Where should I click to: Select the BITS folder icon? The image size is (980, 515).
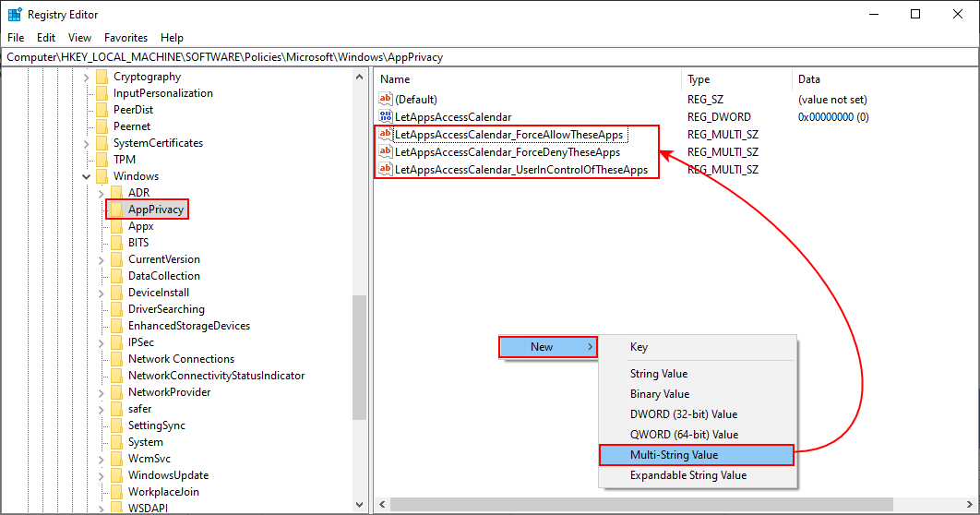(x=117, y=243)
